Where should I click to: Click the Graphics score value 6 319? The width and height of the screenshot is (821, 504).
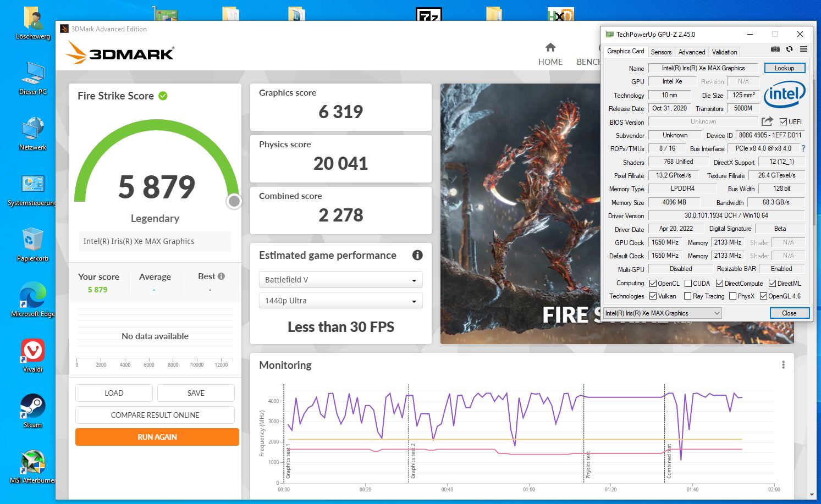click(341, 112)
